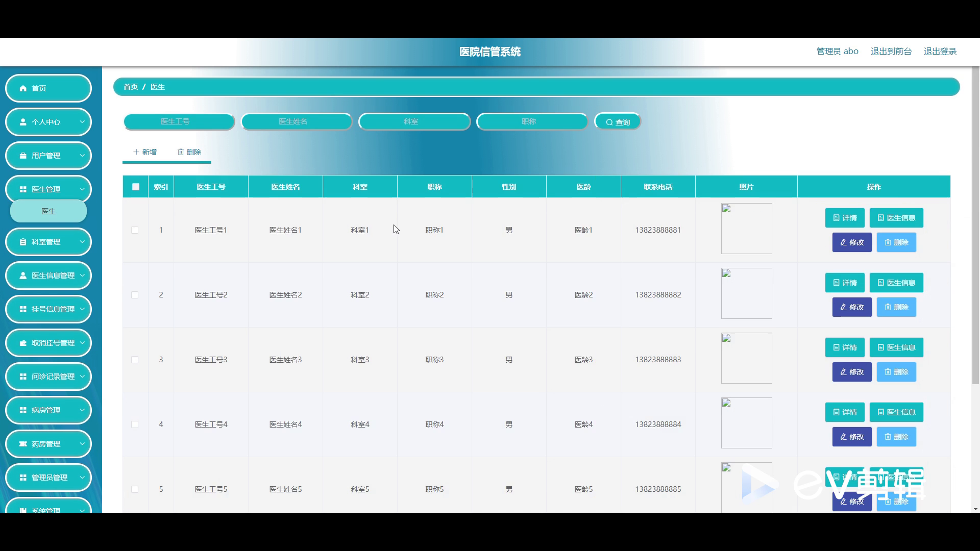Click the plus icon next to 新增
The height and width of the screenshot is (551, 980).
[136, 152]
